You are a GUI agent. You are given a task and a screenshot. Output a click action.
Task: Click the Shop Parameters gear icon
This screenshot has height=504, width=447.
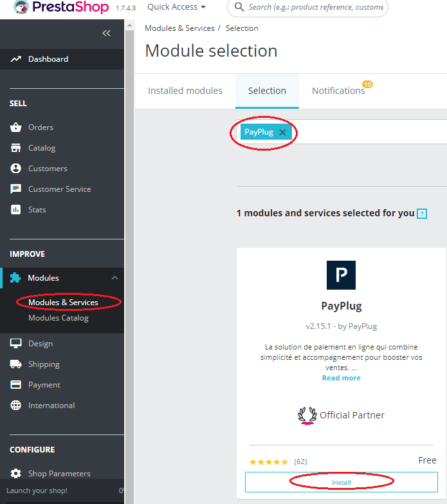[x=15, y=474]
